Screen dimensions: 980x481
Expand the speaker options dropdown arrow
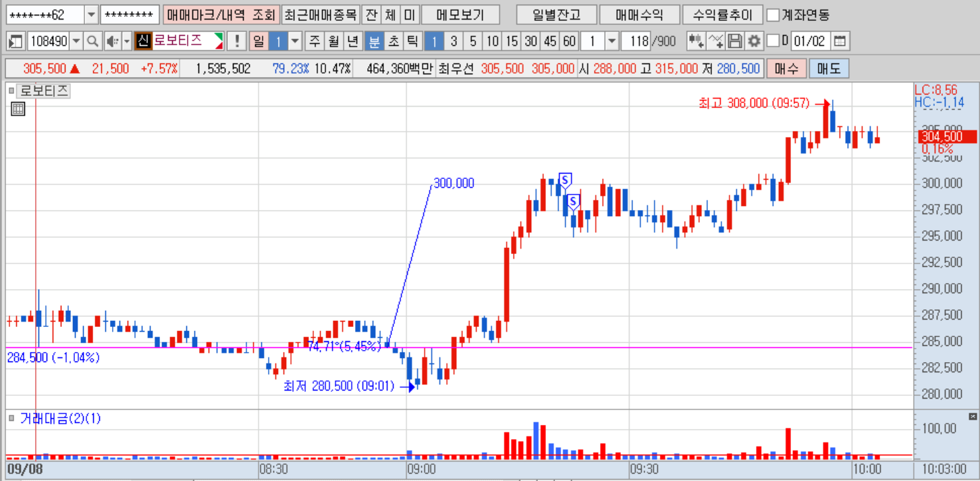click(126, 41)
